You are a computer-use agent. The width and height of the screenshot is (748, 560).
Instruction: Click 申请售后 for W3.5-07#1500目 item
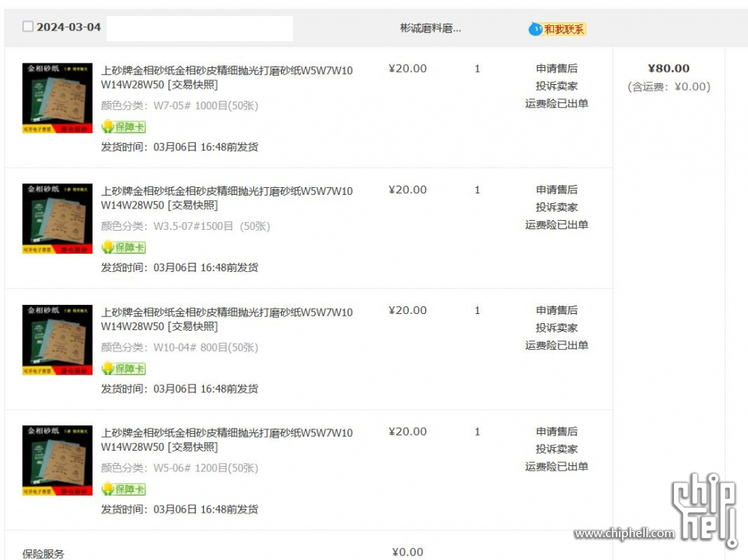tap(557, 189)
